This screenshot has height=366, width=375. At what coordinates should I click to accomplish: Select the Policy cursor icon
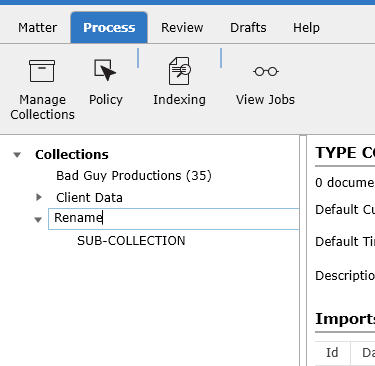pyautogui.click(x=105, y=70)
